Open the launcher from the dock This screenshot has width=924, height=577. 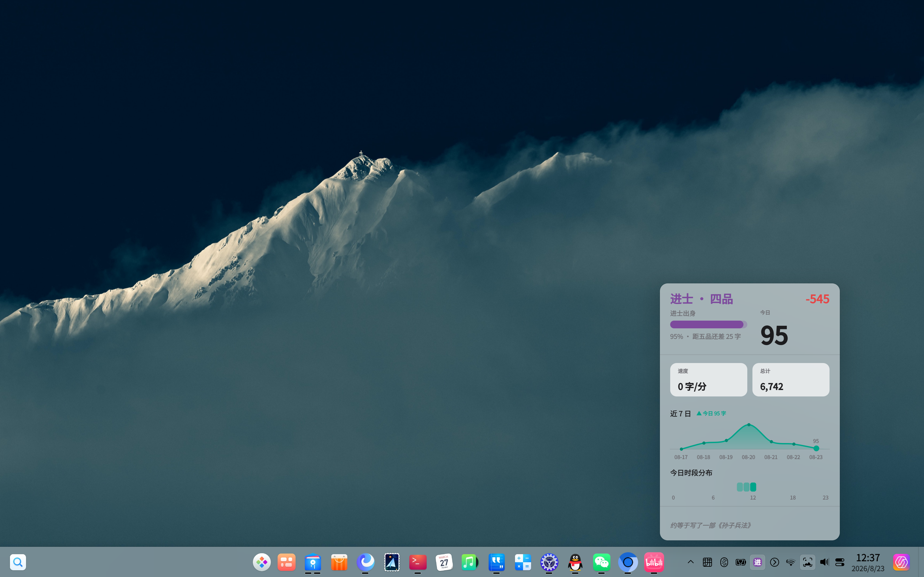coord(262,562)
